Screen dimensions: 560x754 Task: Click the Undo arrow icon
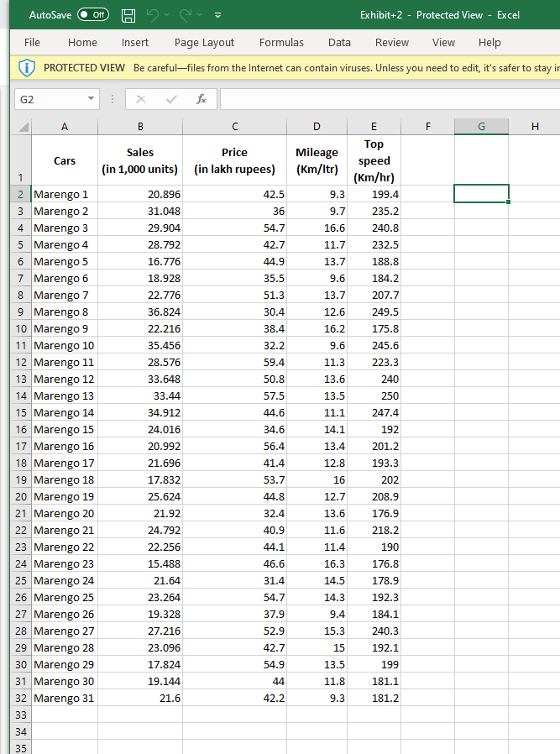coord(152,15)
